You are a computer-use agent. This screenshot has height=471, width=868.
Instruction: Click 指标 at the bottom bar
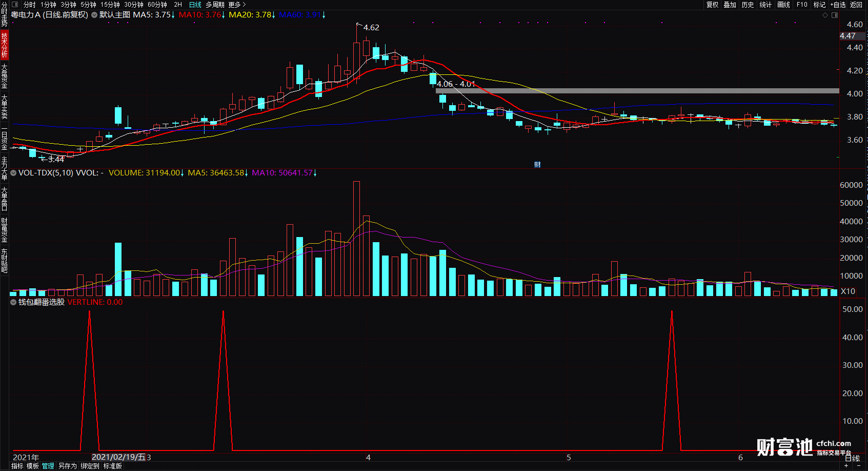click(x=17, y=466)
